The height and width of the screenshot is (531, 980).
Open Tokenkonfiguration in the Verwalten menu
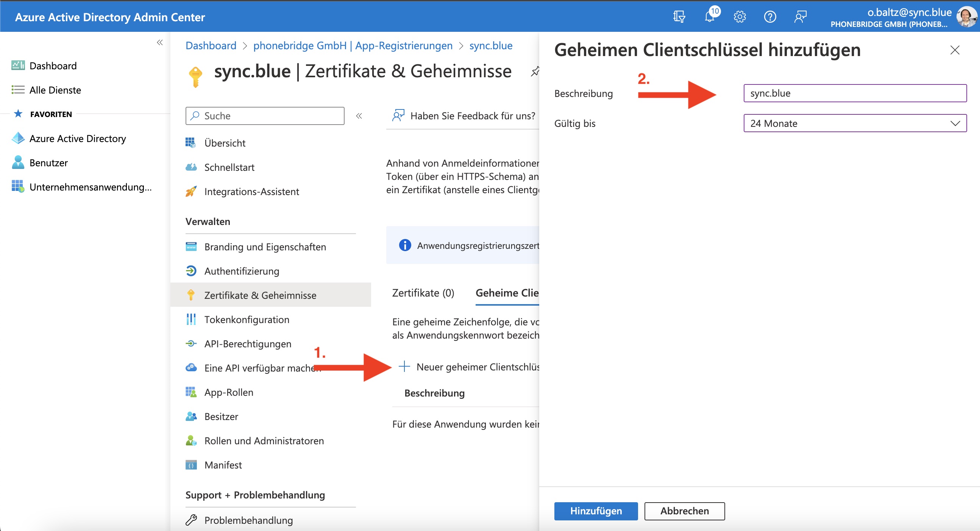247,319
